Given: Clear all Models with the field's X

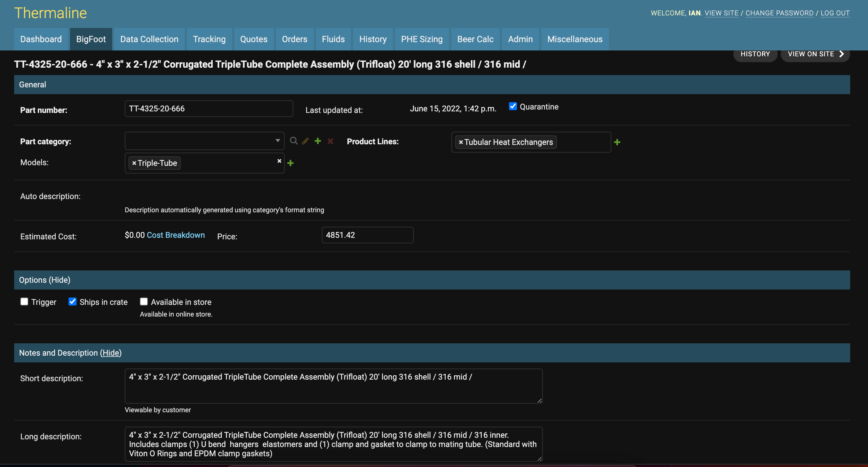Looking at the screenshot, I should tap(279, 161).
